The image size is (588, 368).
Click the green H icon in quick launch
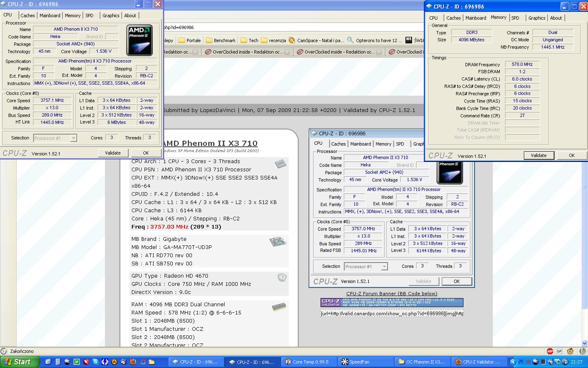(77, 362)
